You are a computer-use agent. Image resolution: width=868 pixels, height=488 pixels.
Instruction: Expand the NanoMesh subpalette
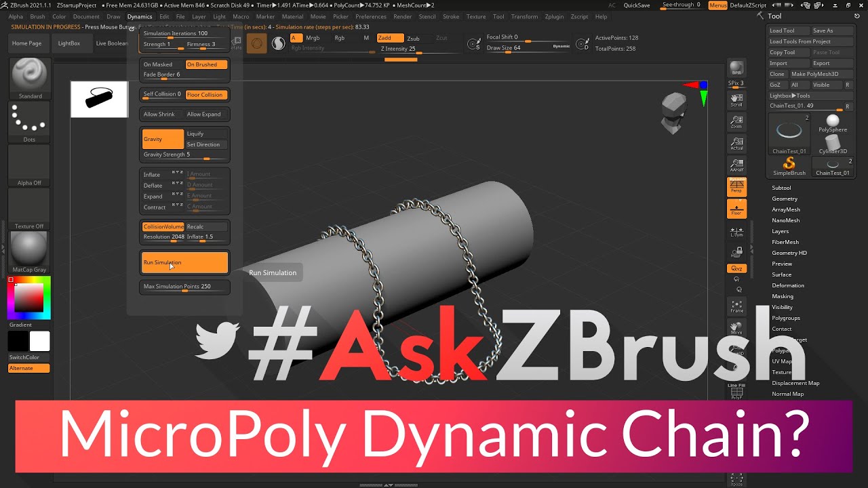coord(786,220)
